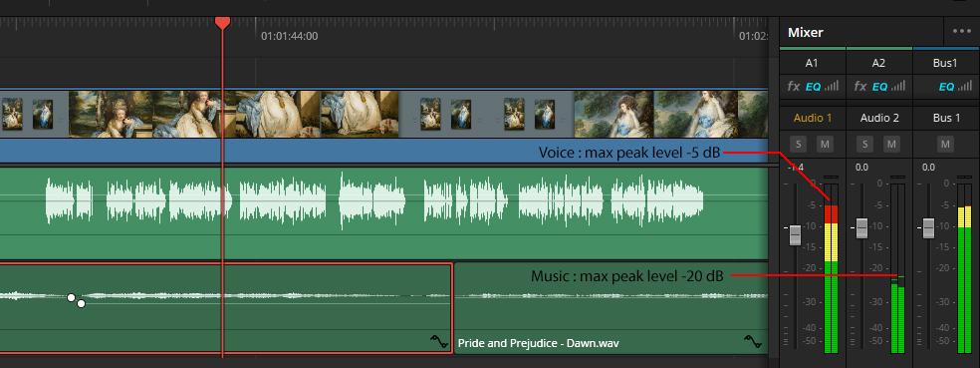This screenshot has height=368, width=980.
Task: Click the Audio 1 level meter
Action: [x=831, y=268]
